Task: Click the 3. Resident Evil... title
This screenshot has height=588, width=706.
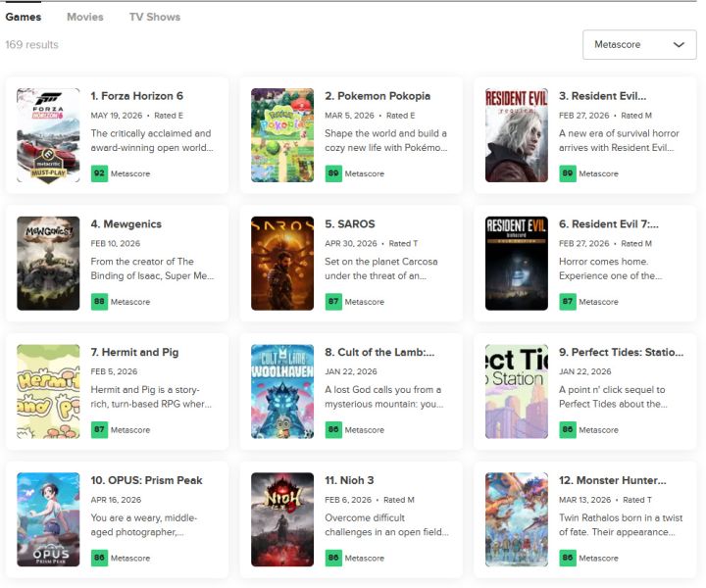Action: pos(602,96)
